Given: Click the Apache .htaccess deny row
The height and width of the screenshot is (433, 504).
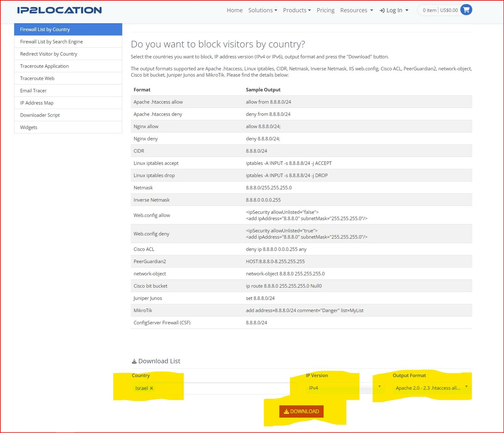Looking at the screenshot, I should (301, 114).
